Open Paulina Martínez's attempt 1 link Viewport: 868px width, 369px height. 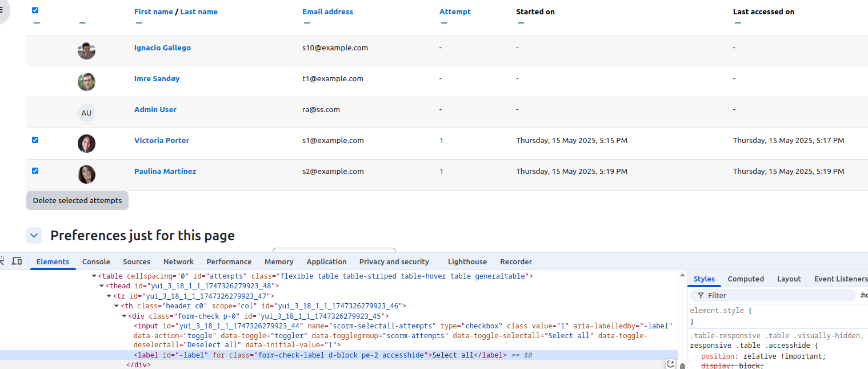point(441,172)
